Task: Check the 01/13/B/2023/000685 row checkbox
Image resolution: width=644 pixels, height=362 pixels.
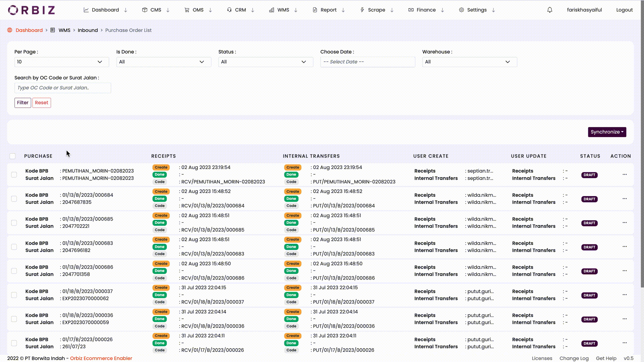Action: 14,223
